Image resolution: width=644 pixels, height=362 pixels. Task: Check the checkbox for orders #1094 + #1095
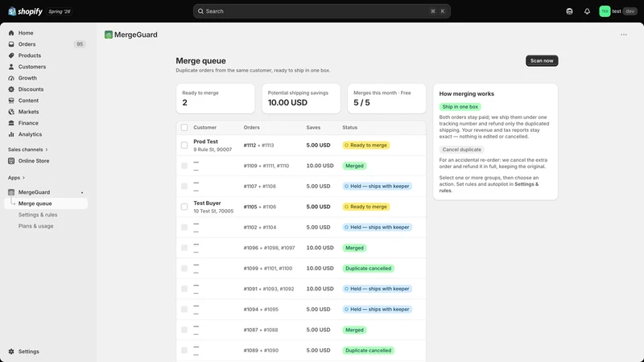184,310
